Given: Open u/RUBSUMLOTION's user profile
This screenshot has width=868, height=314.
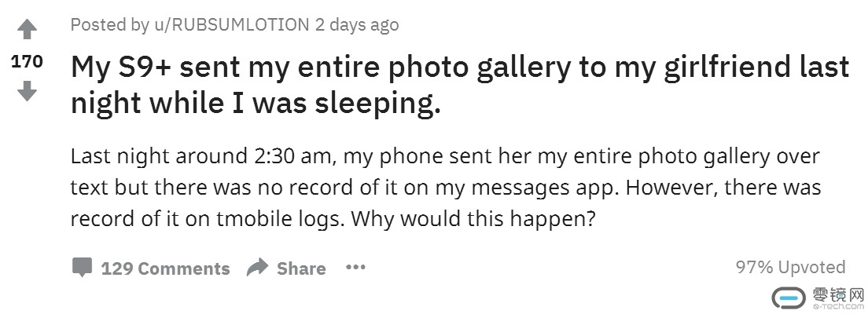Looking at the screenshot, I should 232,24.
